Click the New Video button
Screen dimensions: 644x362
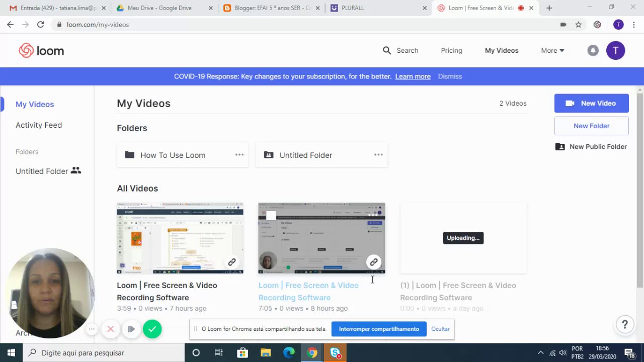(x=591, y=103)
